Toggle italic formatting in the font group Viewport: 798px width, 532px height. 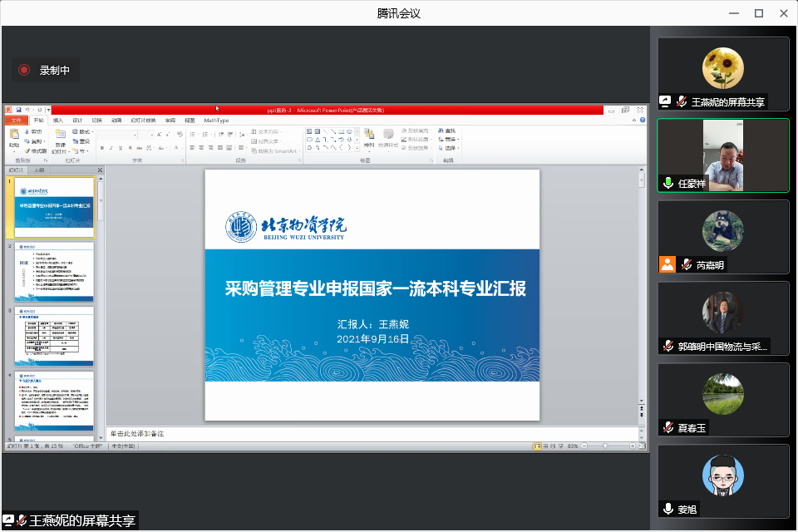pos(111,149)
